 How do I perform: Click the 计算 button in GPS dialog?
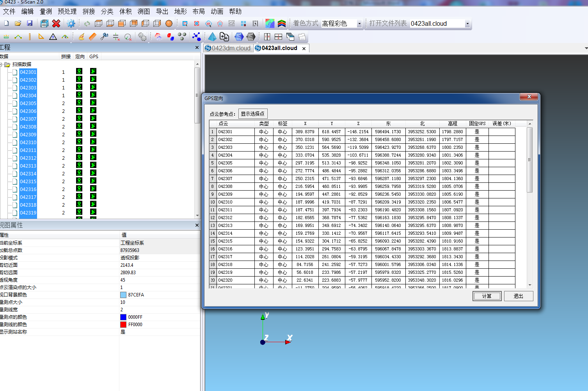click(x=487, y=296)
